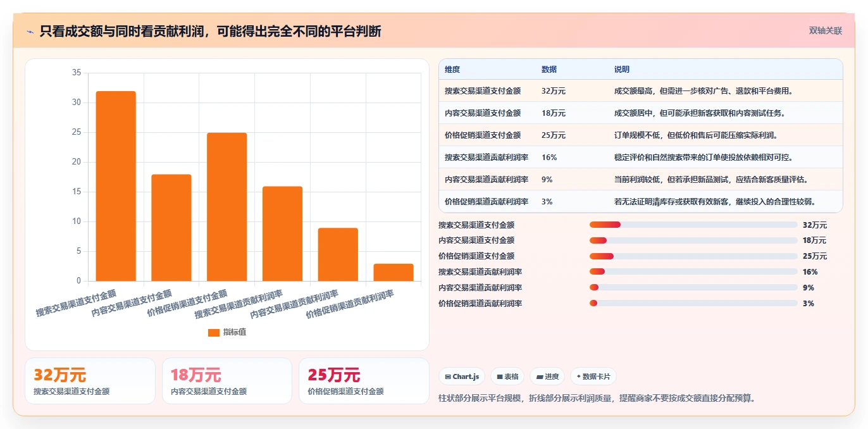Click the 进度 chip

[x=547, y=376]
